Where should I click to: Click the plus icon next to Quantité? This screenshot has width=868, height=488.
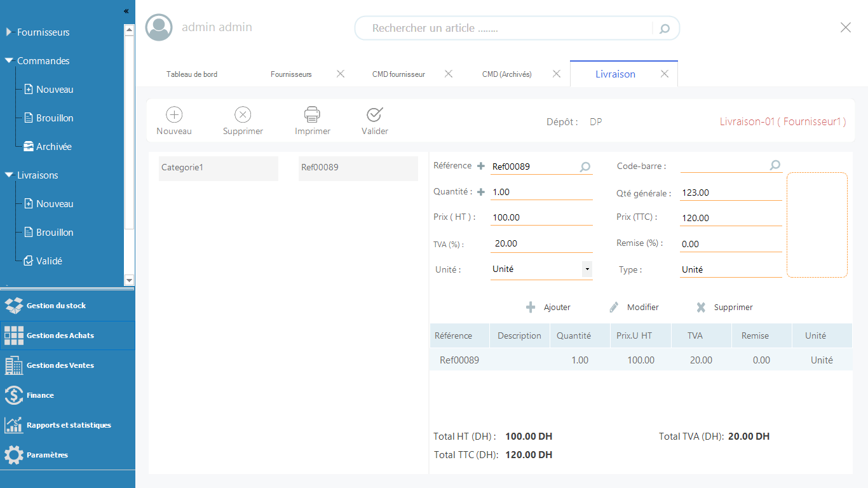(480, 192)
